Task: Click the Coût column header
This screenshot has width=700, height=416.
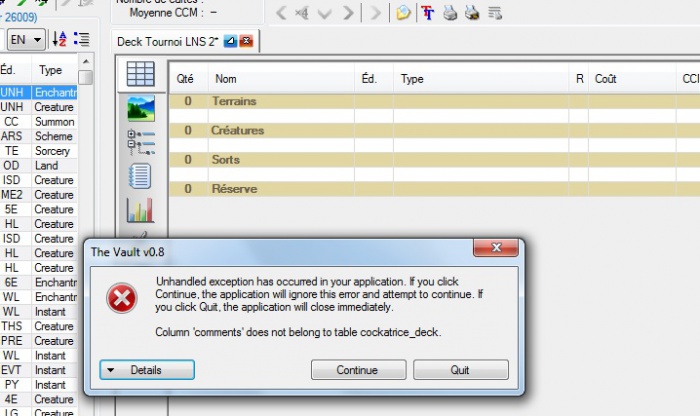Action: coord(632,79)
